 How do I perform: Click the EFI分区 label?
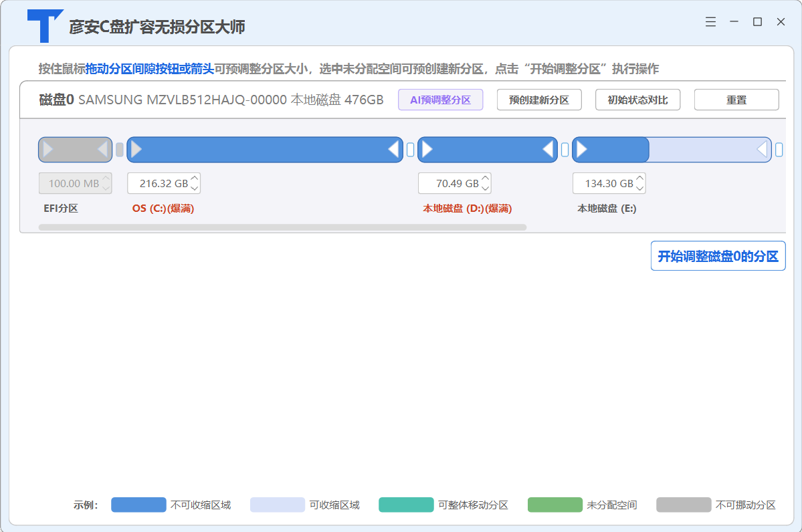(61, 209)
